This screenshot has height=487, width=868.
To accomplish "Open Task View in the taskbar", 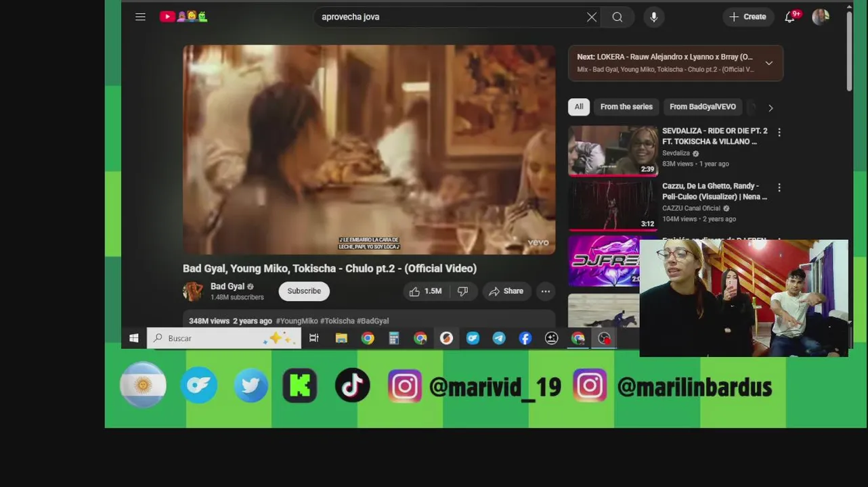I will point(314,338).
